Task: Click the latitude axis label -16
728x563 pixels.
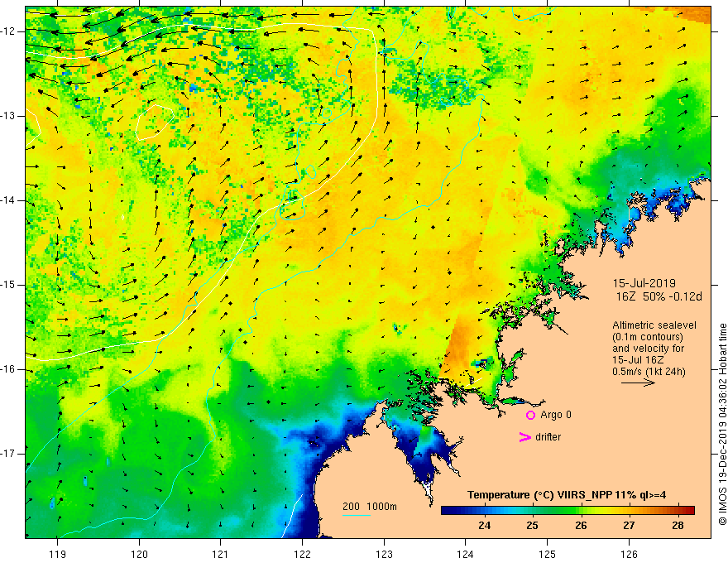Action: 9,369
